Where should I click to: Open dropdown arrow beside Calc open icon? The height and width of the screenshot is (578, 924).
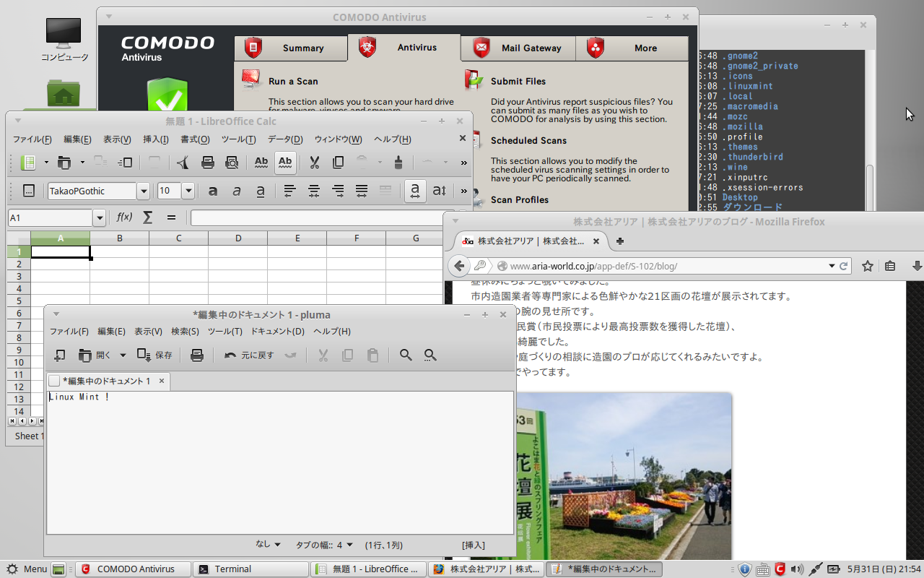pyautogui.click(x=82, y=163)
